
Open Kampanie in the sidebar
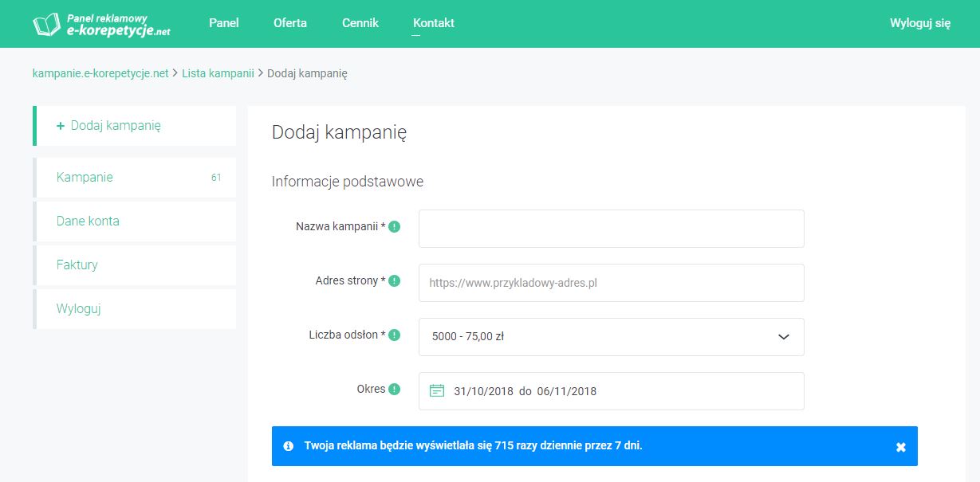click(85, 177)
